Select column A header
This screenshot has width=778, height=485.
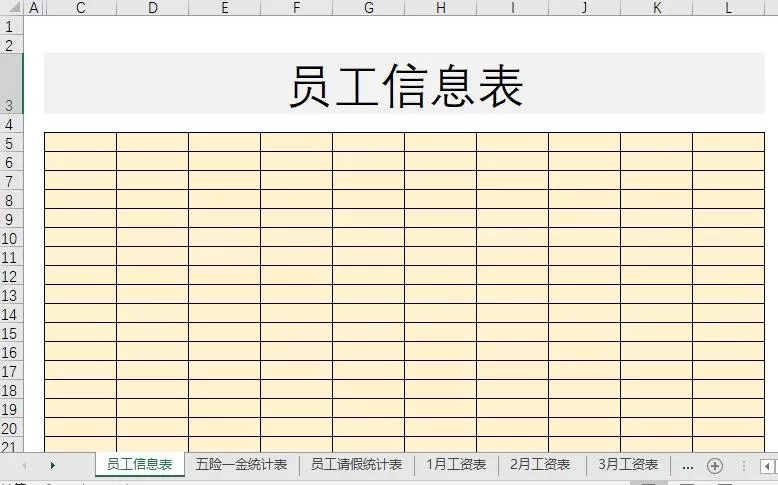(34, 8)
